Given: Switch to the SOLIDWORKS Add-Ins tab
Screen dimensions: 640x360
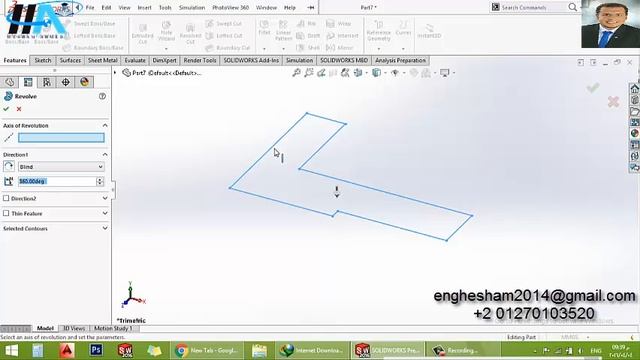Looking at the screenshot, I should click(251, 60).
